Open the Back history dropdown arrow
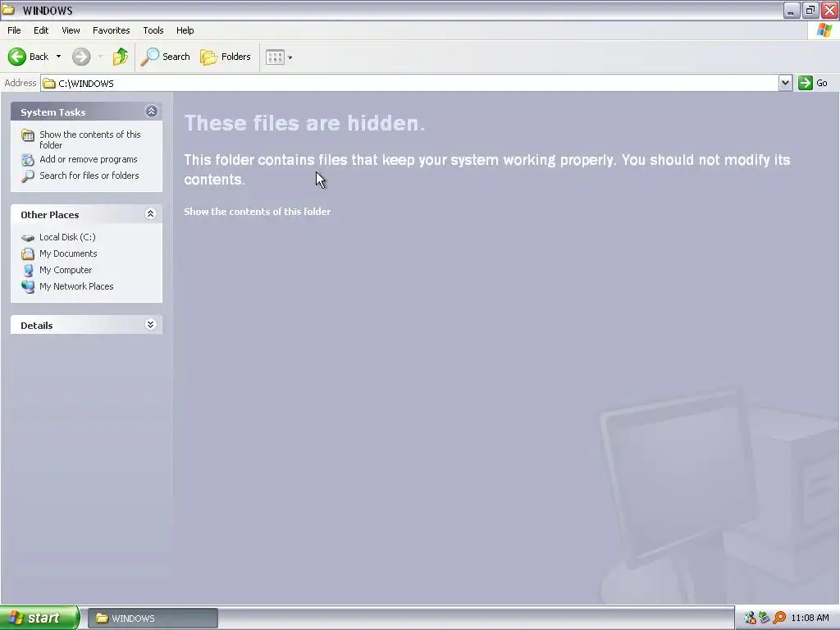The image size is (840, 630). pos(58,57)
